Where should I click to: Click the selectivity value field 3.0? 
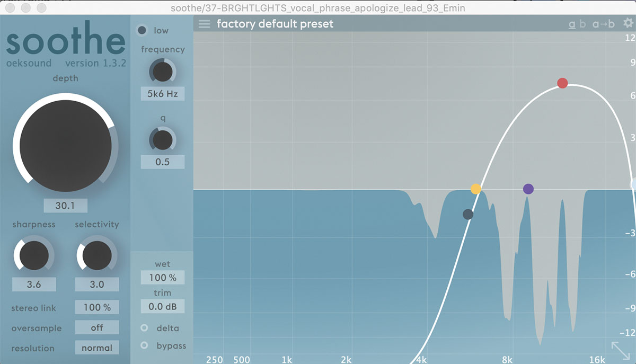97,284
